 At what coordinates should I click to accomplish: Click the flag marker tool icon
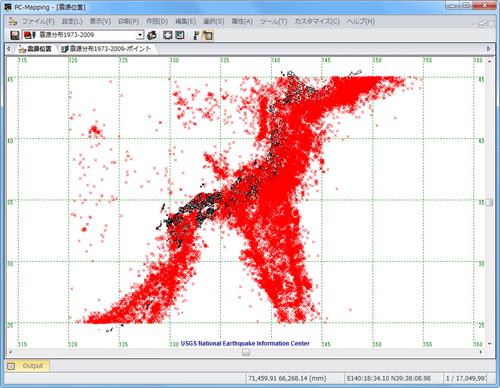[x=196, y=35]
